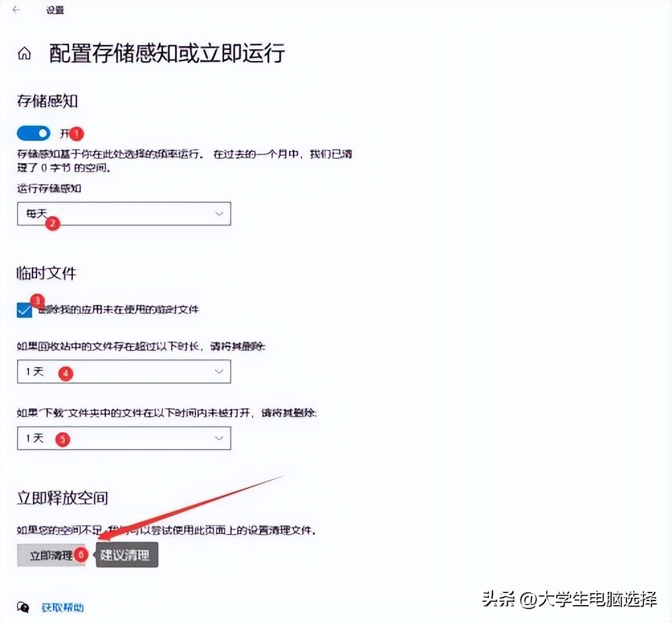Open the 运行存储感知 frequency dropdown showing 每天
Screen dimensions: 672x623
[x=123, y=213]
